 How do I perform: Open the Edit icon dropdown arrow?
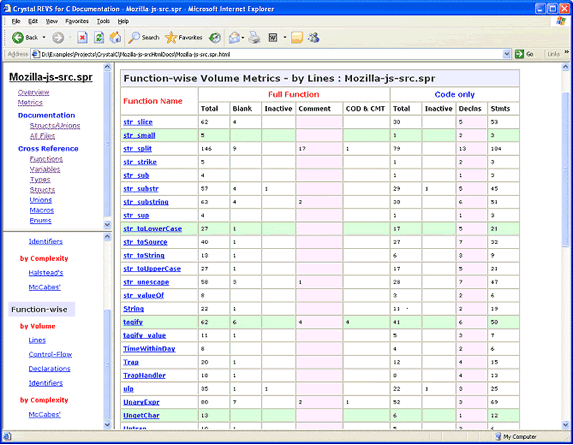[285, 37]
